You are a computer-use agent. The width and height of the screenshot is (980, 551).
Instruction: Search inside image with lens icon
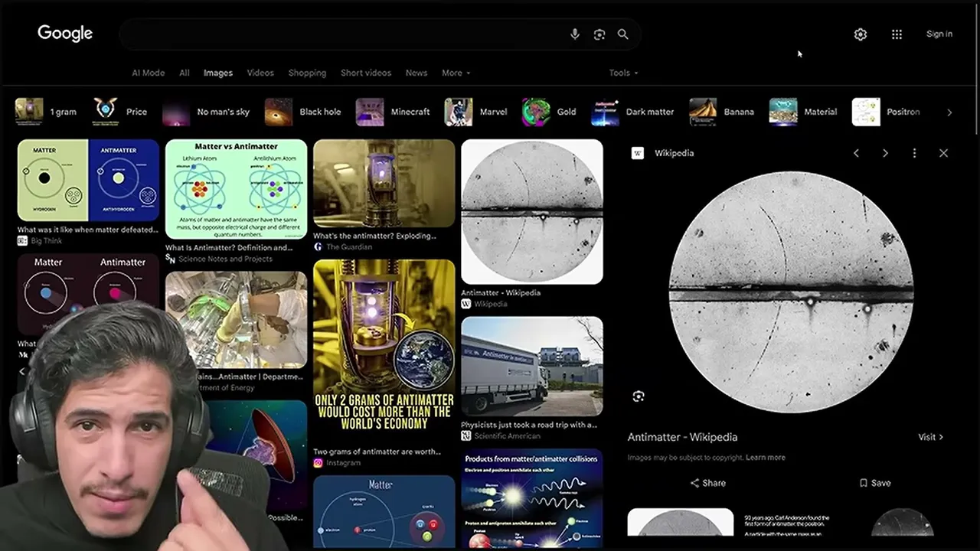[639, 396]
